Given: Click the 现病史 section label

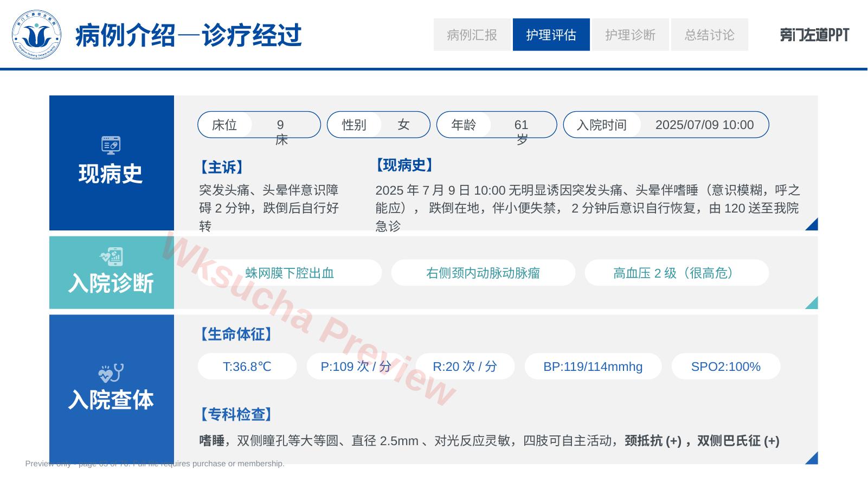Looking at the screenshot, I should tap(111, 174).
